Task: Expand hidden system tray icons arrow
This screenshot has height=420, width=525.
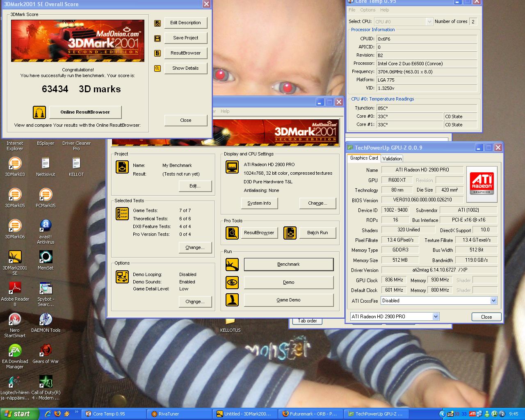Action: tap(442, 414)
